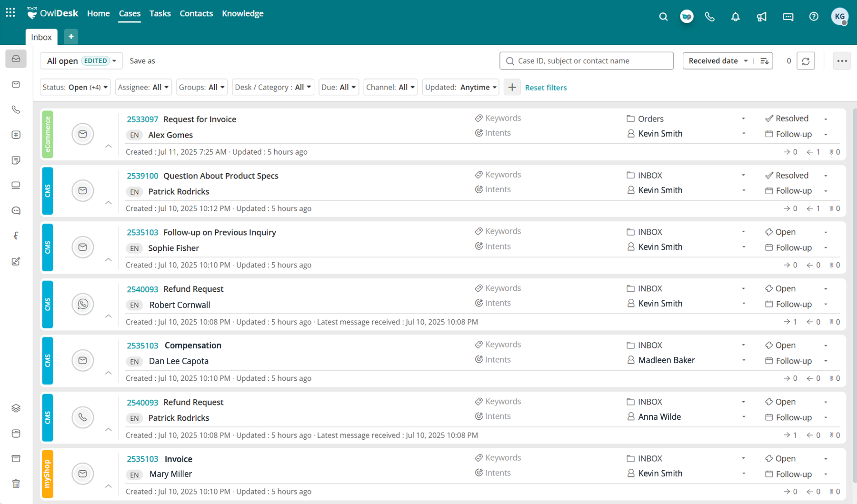Image resolution: width=857 pixels, height=504 pixels.
Task: Toggle sort order next to Received date
Action: pos(764,61)
